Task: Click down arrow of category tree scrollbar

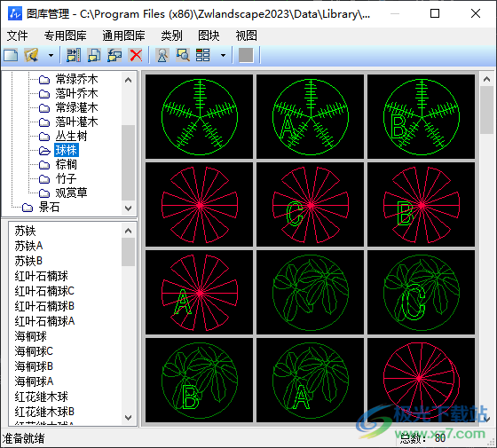Action: (129, 208)
